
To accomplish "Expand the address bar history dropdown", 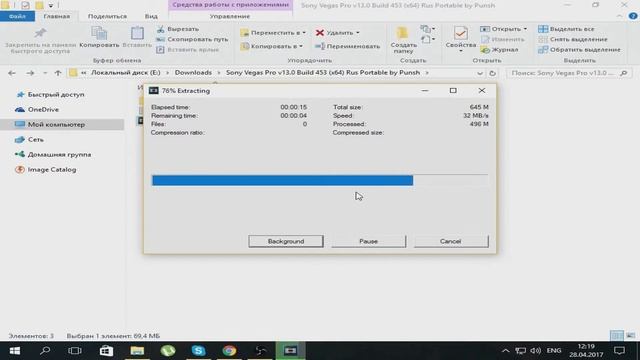I will click(x=480, y=73).
